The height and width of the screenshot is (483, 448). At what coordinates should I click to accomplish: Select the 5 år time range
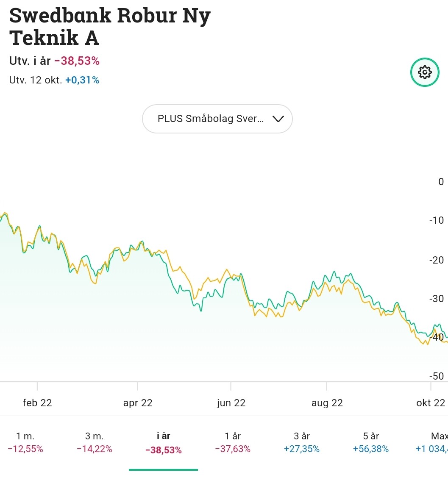[371, 442]
